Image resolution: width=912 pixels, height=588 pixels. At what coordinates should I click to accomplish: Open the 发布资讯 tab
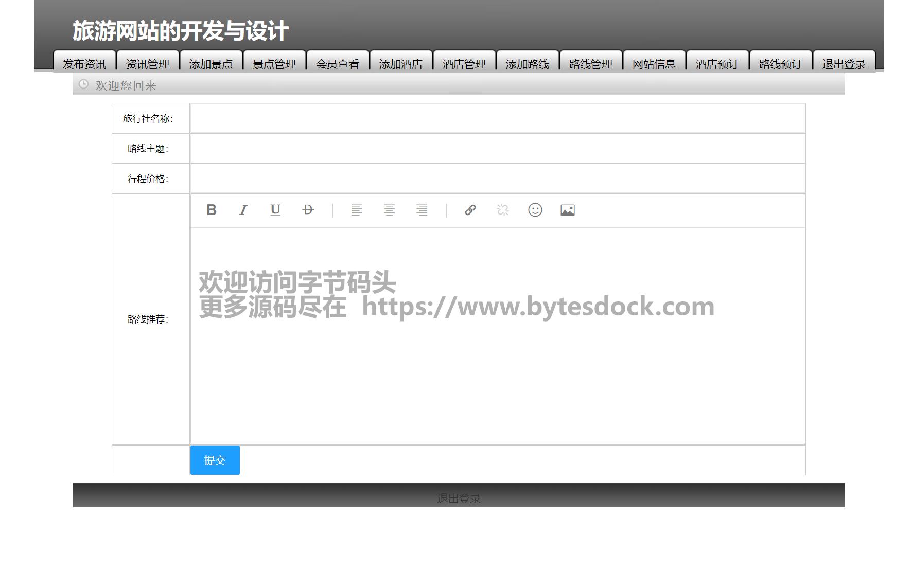click(x=84, y=63)
